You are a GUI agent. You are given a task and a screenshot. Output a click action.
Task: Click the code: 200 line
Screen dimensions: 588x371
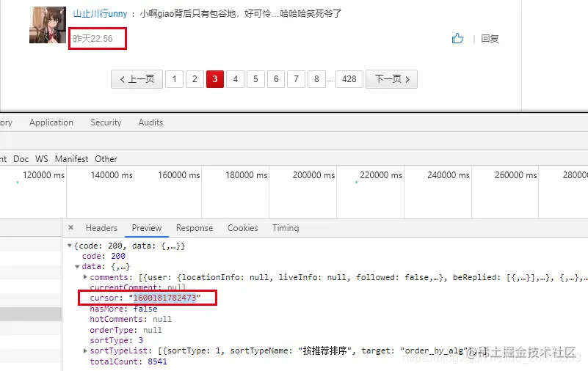tap(104, 256)
